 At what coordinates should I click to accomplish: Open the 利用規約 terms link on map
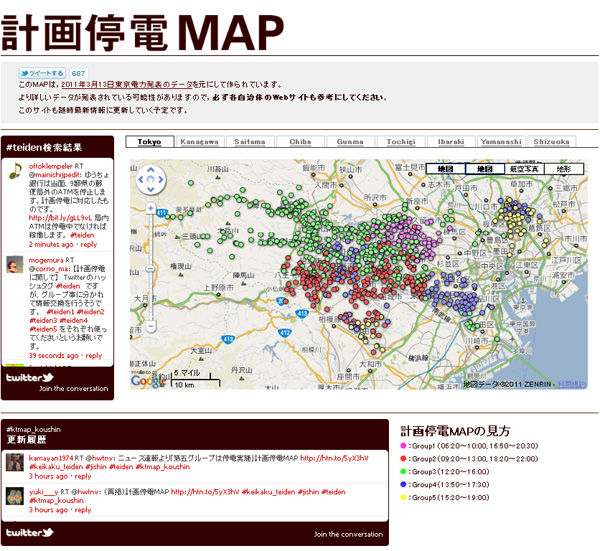tap(571, 384)
